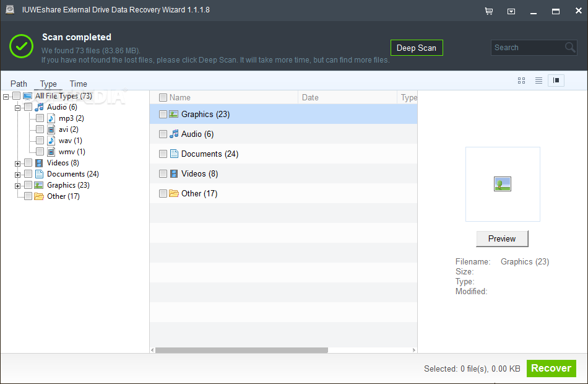Check the Audio (6) tree checkbox

click(x=28, y=107)
